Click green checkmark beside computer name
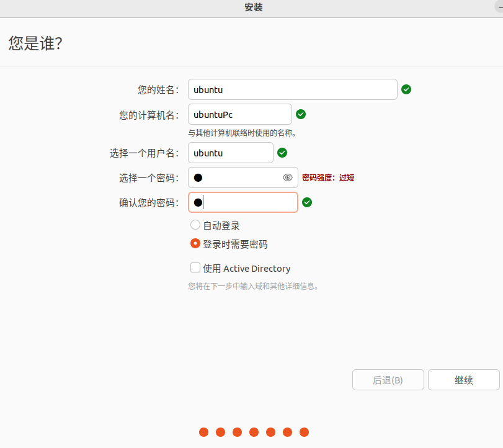The height and width of the screenshot is (448, 503). click(301, 114)
